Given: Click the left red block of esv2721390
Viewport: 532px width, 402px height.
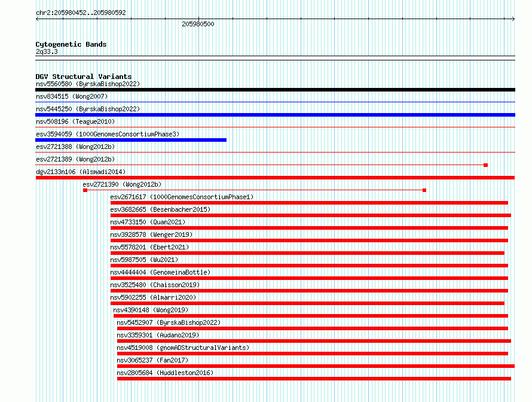Looking at the screenshot, I should click(x=85, y=190).
